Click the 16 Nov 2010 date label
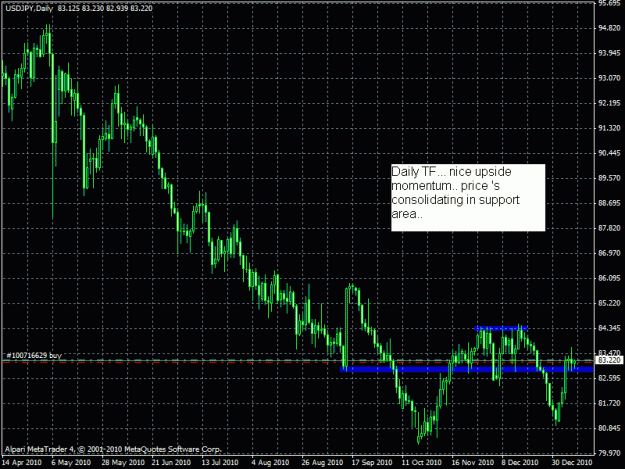 point(473,463)
